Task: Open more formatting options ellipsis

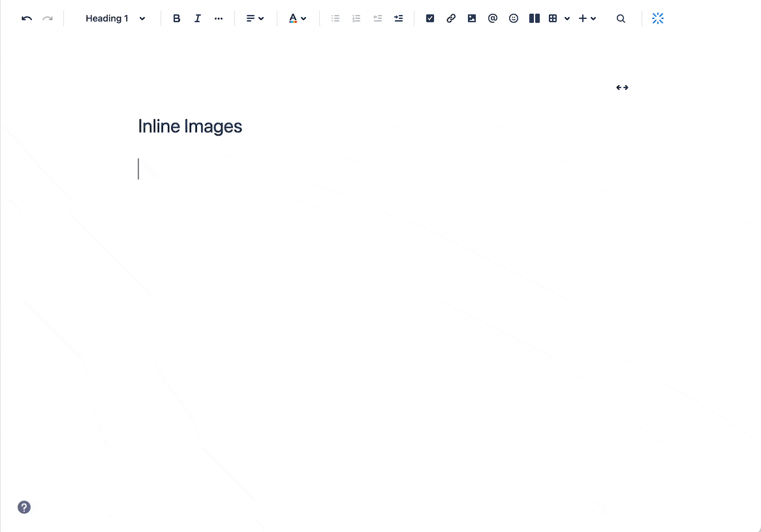Action: click(219, 18)
